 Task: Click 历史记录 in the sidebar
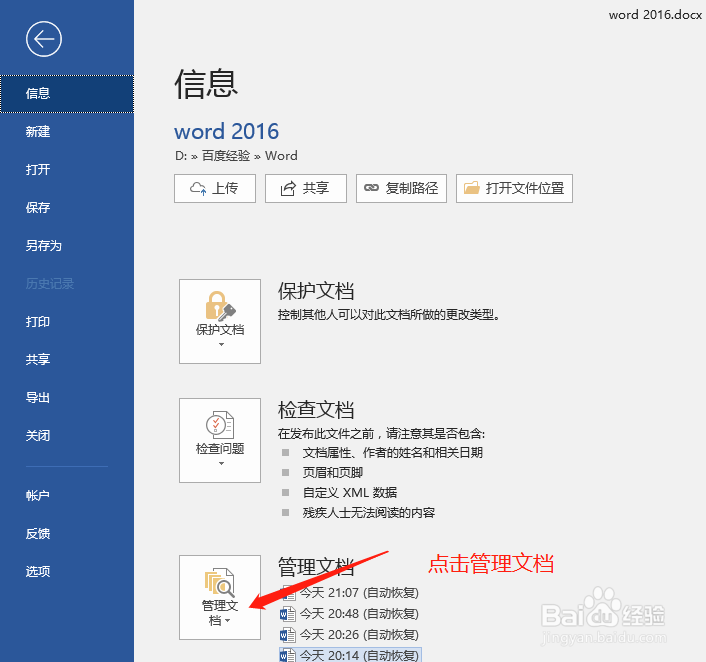tap(67, 284)
